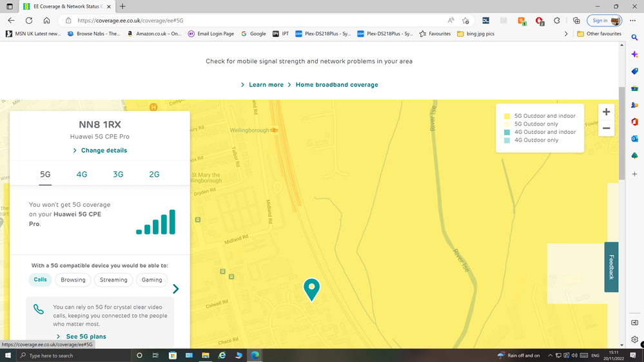Open the Edge sidebar search
This screenshot has height=362, width=644.
(634, 38)
